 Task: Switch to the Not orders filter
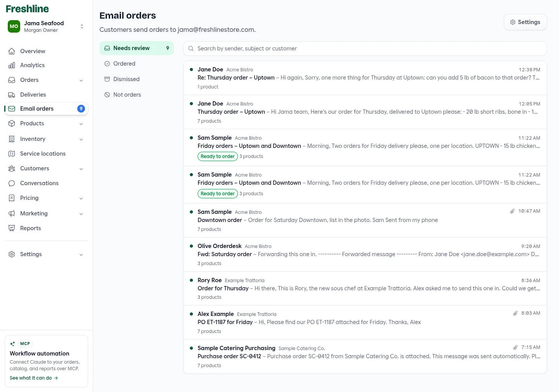pos(137,95)
